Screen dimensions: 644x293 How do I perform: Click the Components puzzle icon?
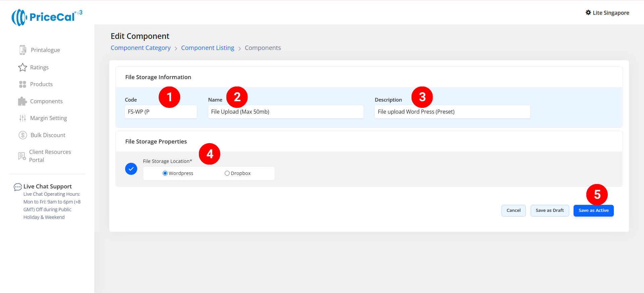pos(22,101)
